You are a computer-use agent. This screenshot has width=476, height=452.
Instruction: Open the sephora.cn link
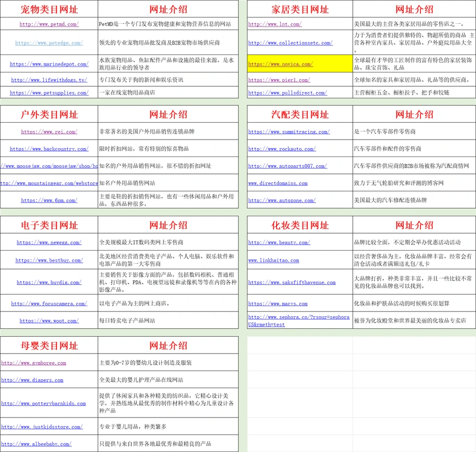299,321
